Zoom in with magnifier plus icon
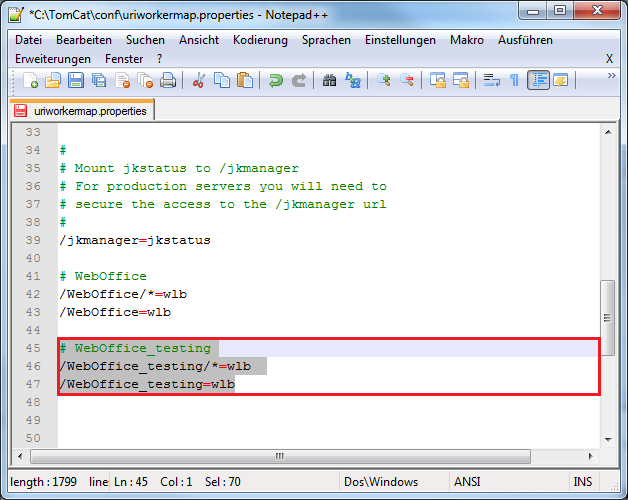 384,80
